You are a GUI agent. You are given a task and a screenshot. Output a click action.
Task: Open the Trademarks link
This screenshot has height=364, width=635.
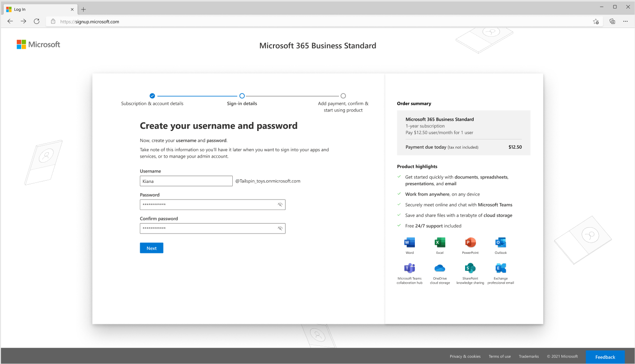[529, 356]
